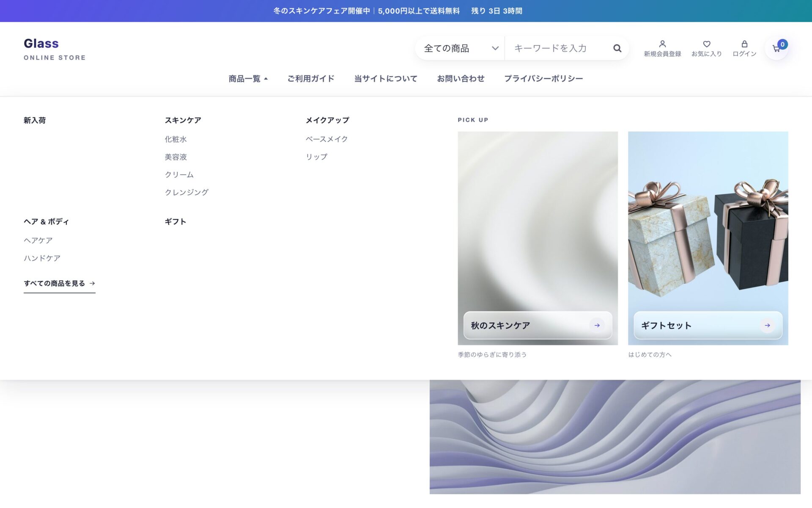Select クレンジング under スキンケア
The height and width of the screenshot is (508, 812).
(x=187, y=193)
